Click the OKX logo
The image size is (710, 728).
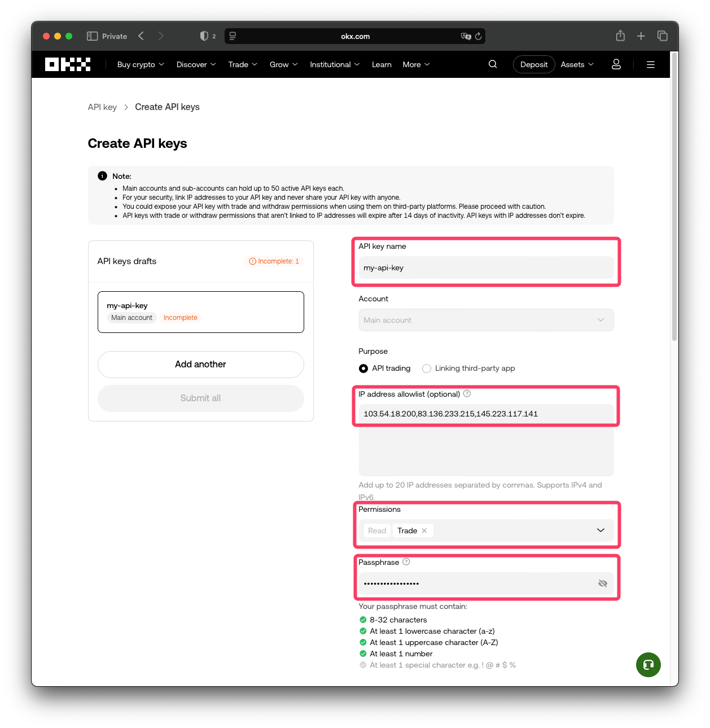click(67, 64)
